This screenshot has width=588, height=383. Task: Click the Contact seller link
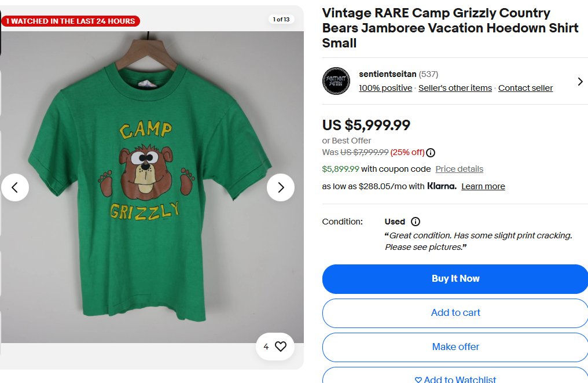525,88
